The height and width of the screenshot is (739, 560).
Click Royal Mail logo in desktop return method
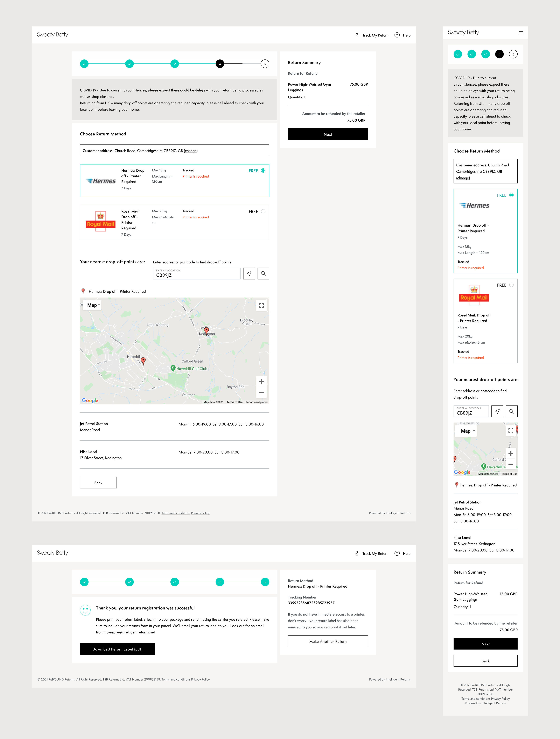tap(101, 221)
